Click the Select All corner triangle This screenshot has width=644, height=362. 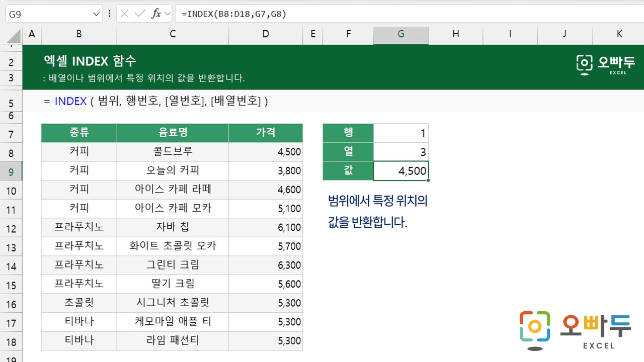(x=14, y=36)
